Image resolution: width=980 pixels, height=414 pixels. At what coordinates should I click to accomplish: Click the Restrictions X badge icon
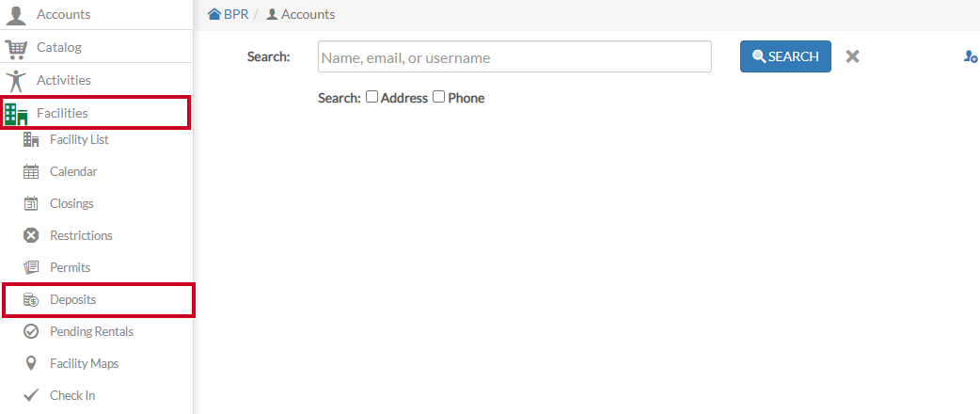(x=31, y=235)
